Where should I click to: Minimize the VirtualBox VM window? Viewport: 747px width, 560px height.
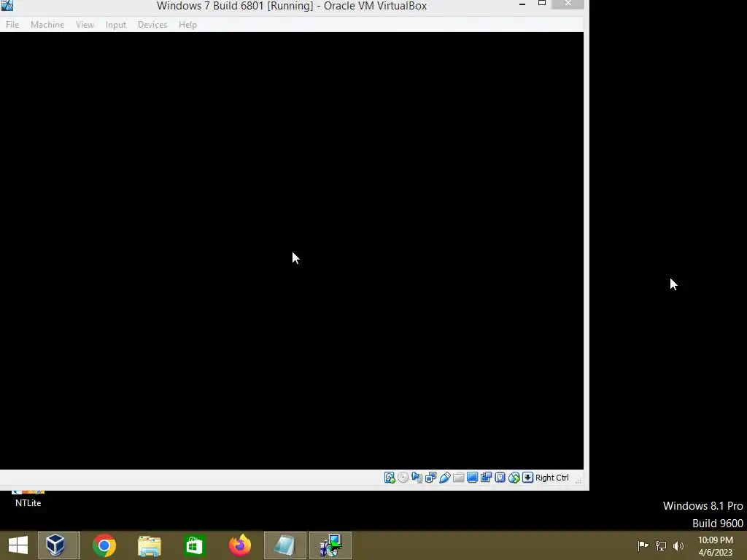pyautogui.click(x=522, y=4)
